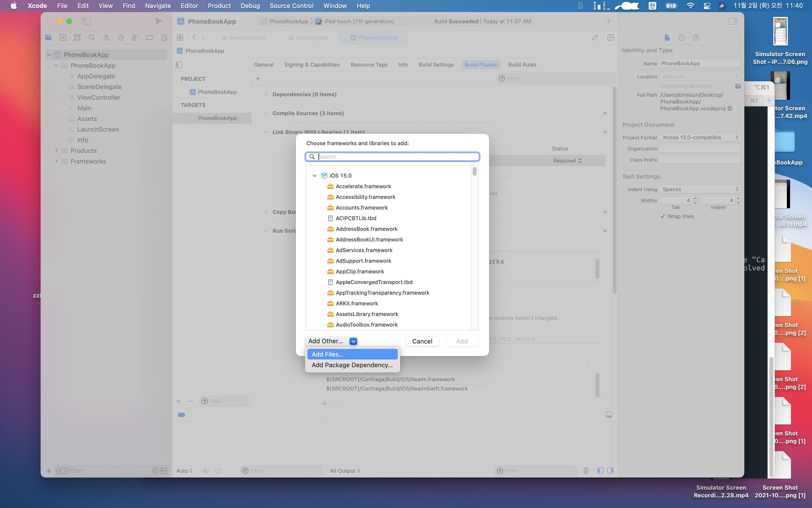This screenshot has width=812, height=508.
Task: Click the editor swap arrows icon
Action: click(595, 38)
